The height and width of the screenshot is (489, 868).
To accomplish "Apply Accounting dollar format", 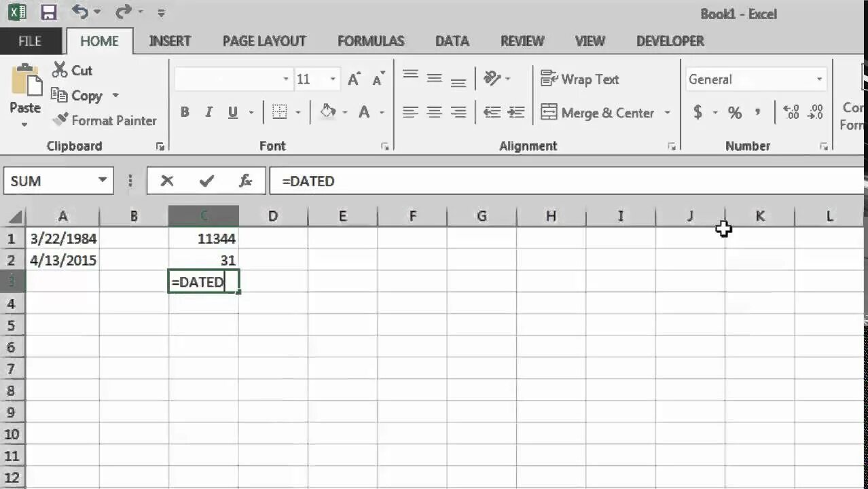I will click(x=698, y=113).
